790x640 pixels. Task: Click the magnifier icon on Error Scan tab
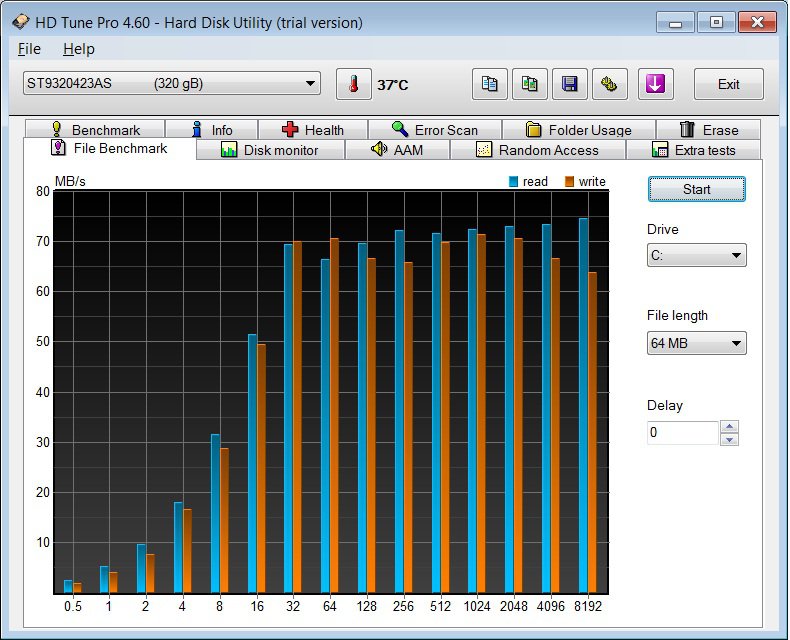point(400,130)
